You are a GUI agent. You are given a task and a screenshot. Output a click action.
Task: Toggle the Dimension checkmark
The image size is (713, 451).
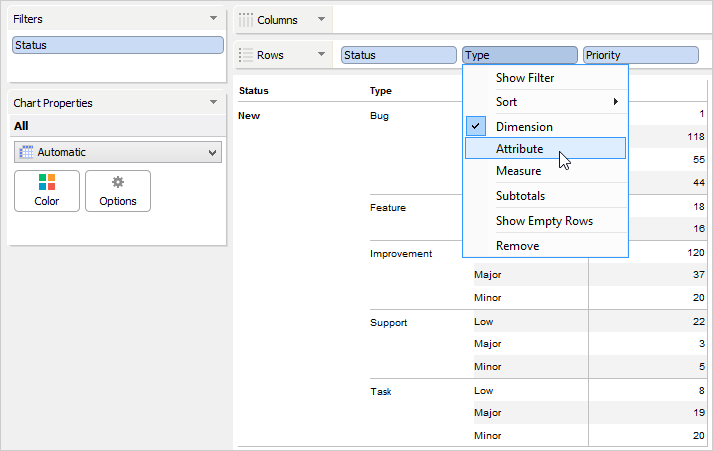(x=476, y=126)
